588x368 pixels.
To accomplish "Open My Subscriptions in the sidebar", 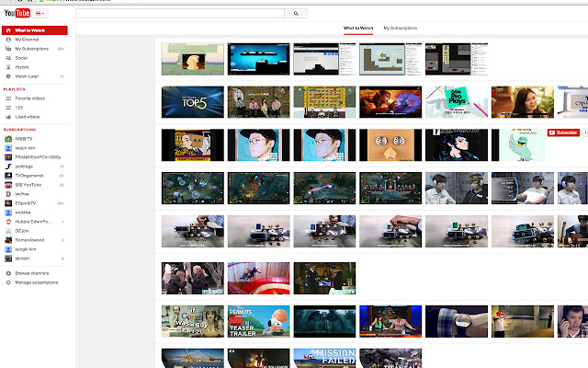I will point(31,49).
